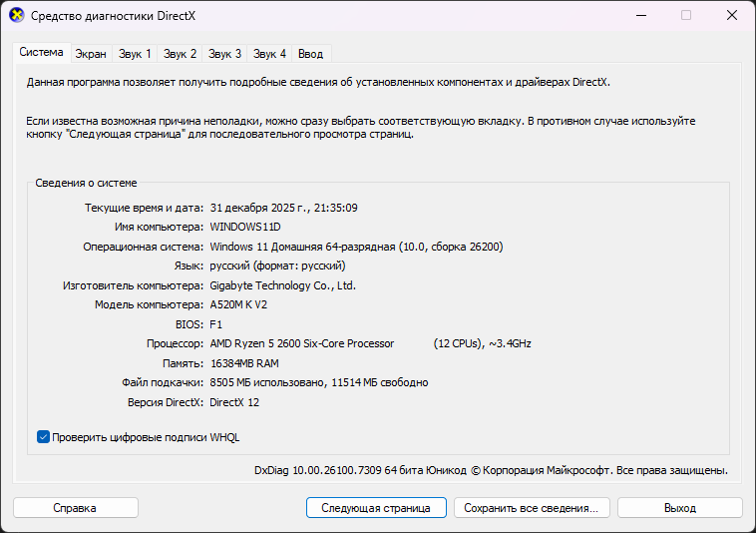Click the Текущие время и дата label
This screenshot has height=533, width=756.
(x=145, y=208)
